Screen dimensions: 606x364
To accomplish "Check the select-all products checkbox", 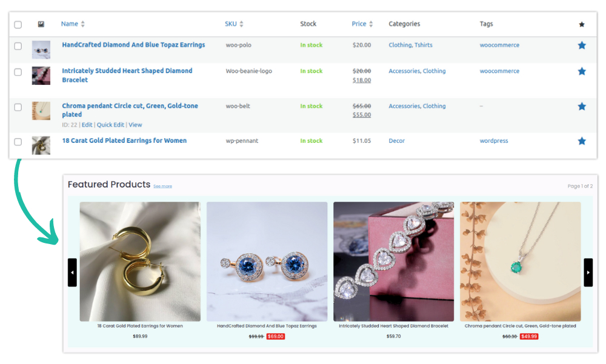I will pos(18,24).
